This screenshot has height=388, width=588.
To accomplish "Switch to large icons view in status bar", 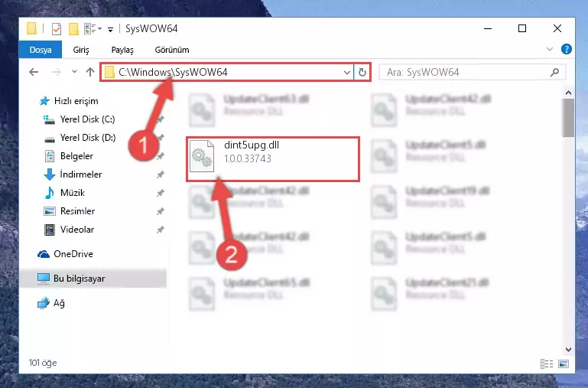I will pyautogui.click(x=564, y=364).
